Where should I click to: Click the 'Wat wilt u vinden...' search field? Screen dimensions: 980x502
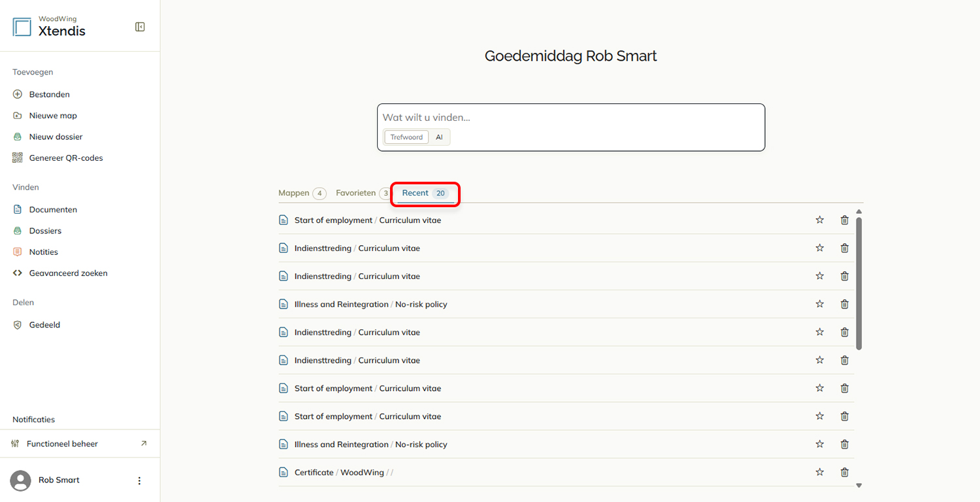pos(570,118)
